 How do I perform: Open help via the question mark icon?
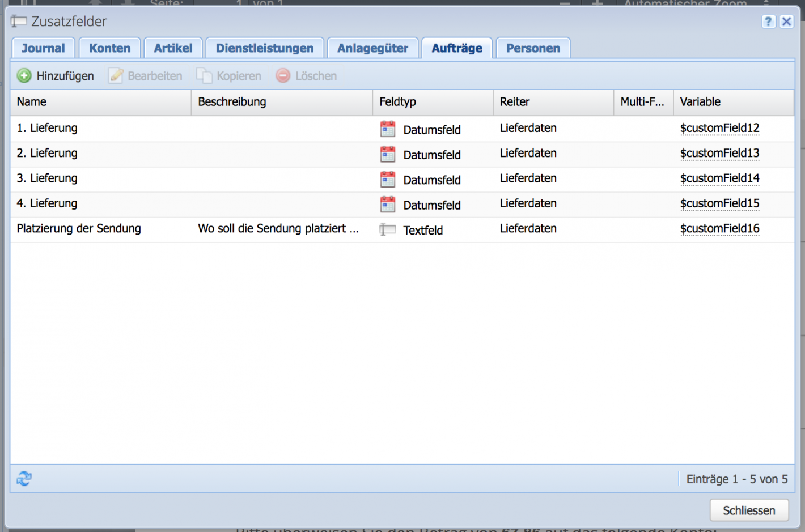(x=768, y=21)
